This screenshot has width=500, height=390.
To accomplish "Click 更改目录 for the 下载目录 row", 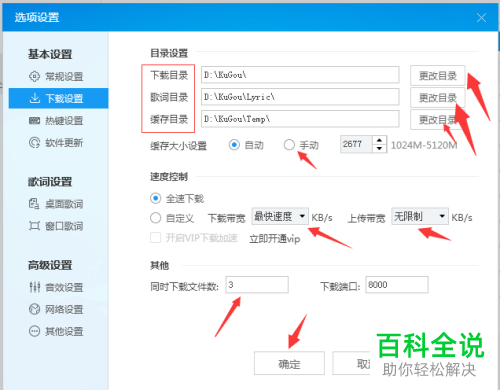I will tap(438, 76).
